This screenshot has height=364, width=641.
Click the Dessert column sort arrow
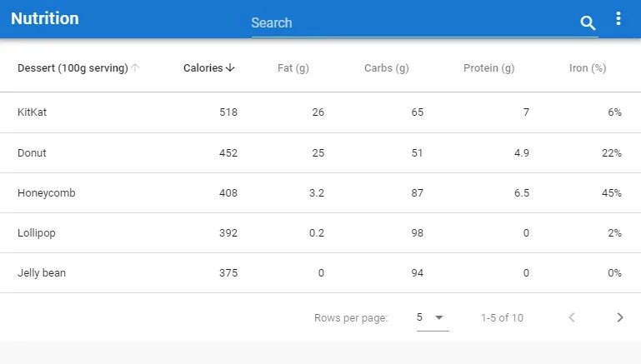click(x=135, y=68)
